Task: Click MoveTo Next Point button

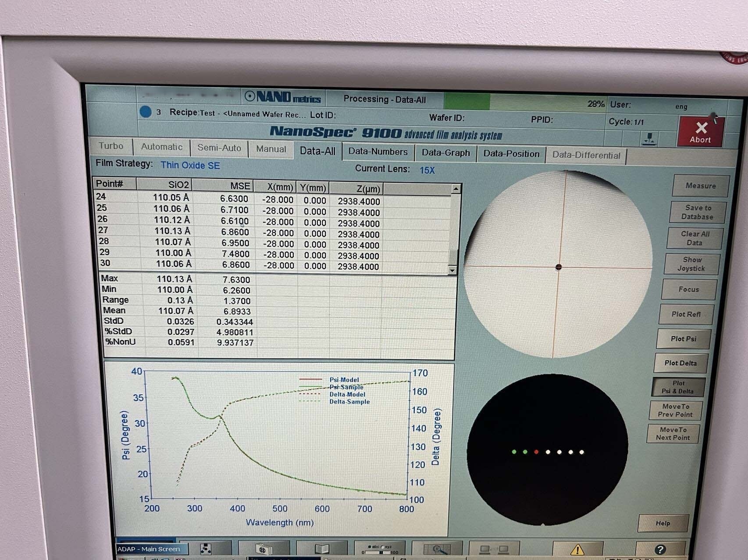Action: point(673,434)
